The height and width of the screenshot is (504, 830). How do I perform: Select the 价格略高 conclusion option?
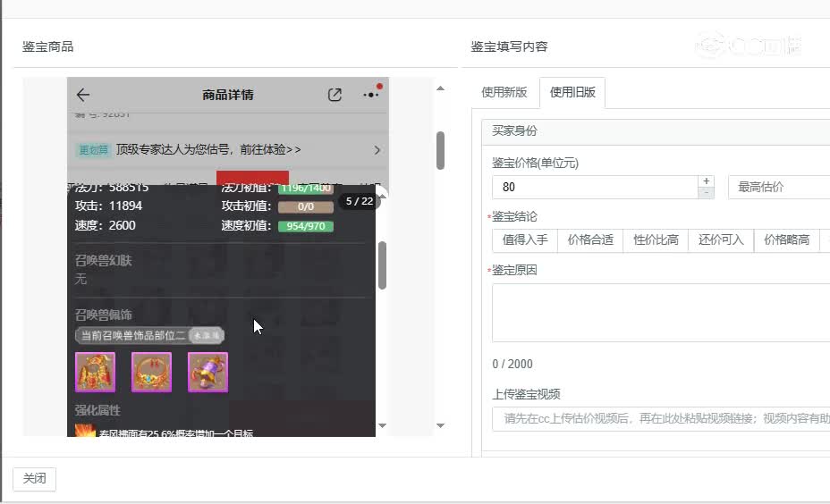[786, 240]
